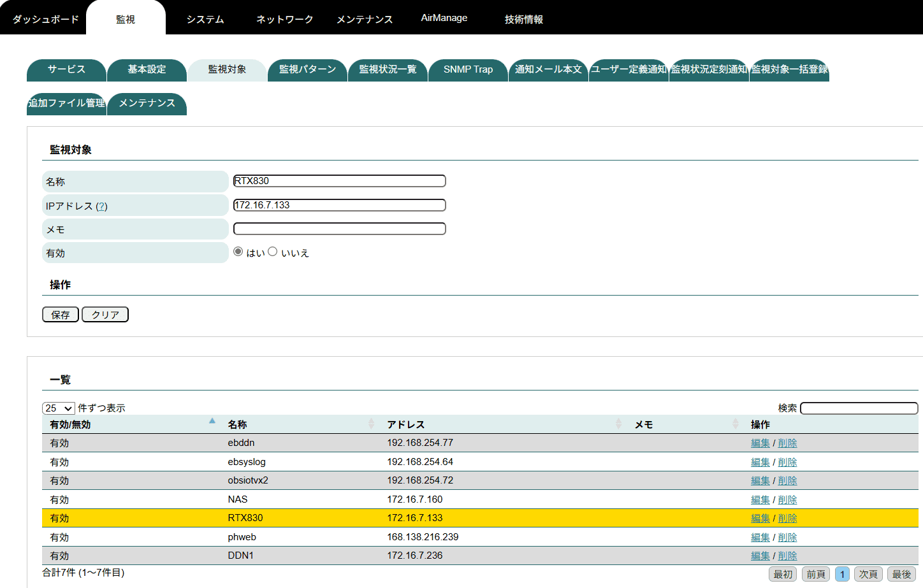Click 削除 for the phweb row
923x588 pixels.
point(787,538)
